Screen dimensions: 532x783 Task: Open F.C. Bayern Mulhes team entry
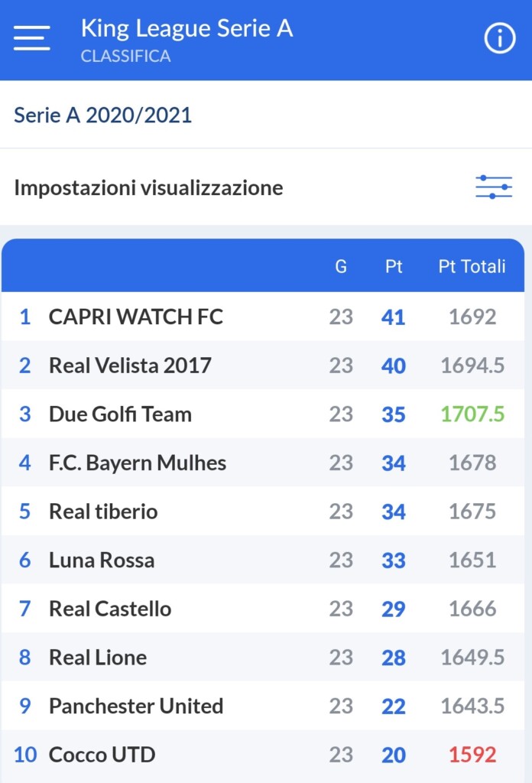tap(138, 463)
